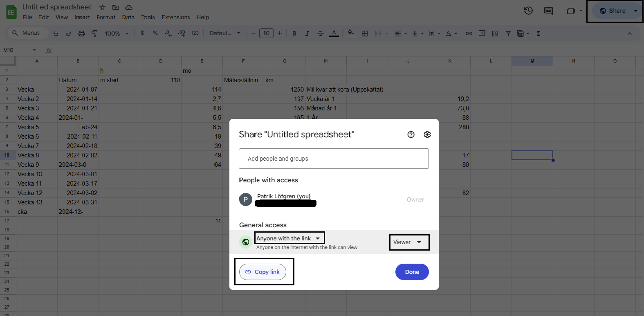Image resolution: width=644 pixels, height=316 pixels.
Task: Click the insert link toolbar icon
Action: [469, 34]
